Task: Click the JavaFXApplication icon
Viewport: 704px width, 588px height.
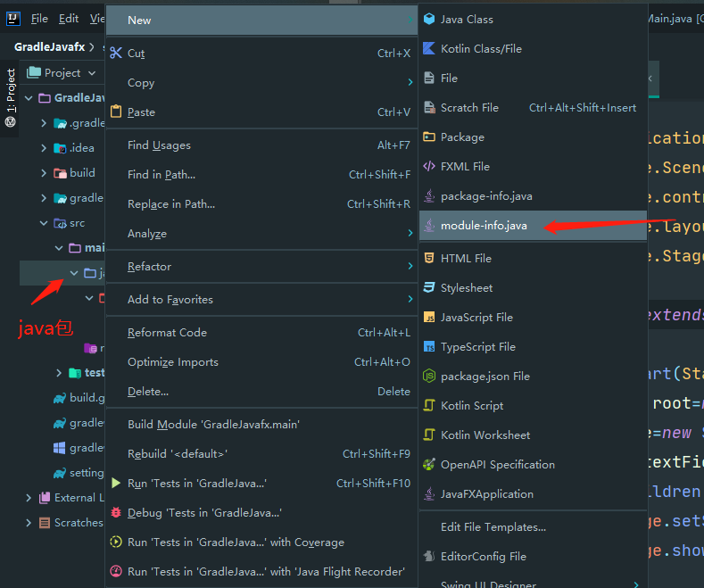Action: (429, 493)
